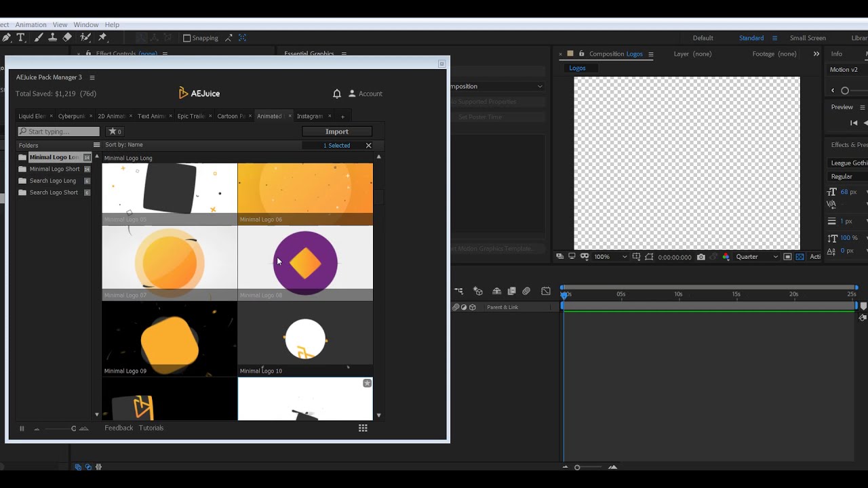Show channel and color management settings

tap(726, 257)
